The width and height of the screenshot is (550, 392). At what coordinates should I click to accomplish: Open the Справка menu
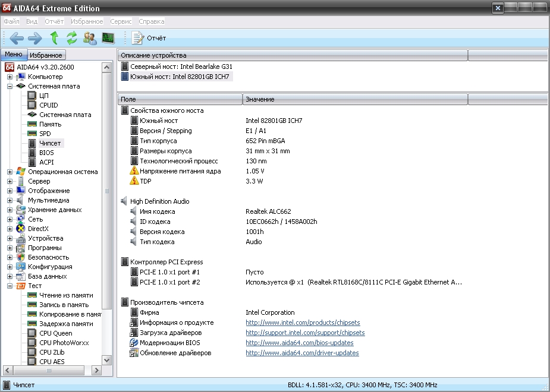coord(152,21)
